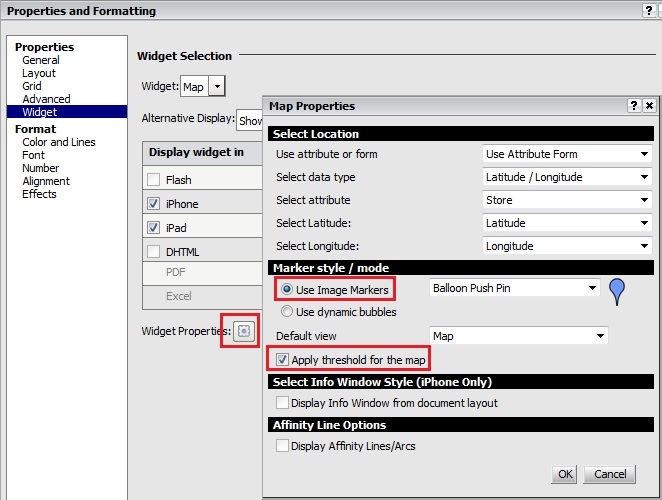The width and height of the screenshot is (662, 500).
Task: Click the Map Properties help icon
Action: (x=634, y=105)
